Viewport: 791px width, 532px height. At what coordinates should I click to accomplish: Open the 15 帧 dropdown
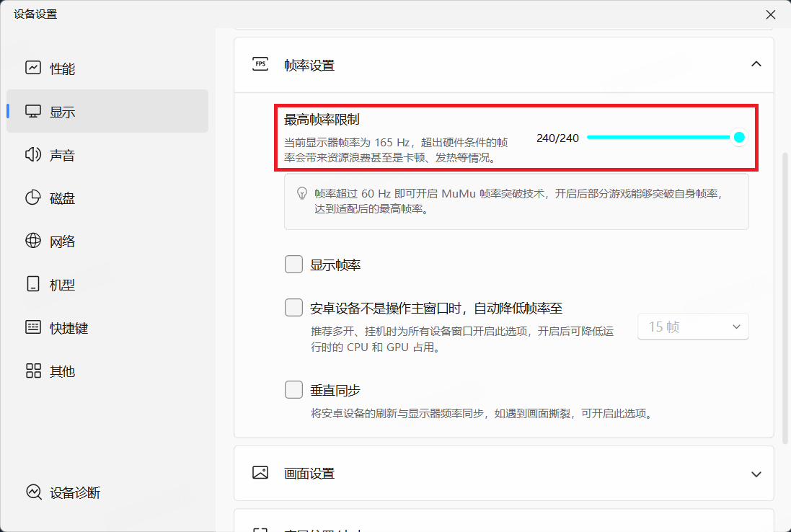pyautogui.click(x=693, y=327)
